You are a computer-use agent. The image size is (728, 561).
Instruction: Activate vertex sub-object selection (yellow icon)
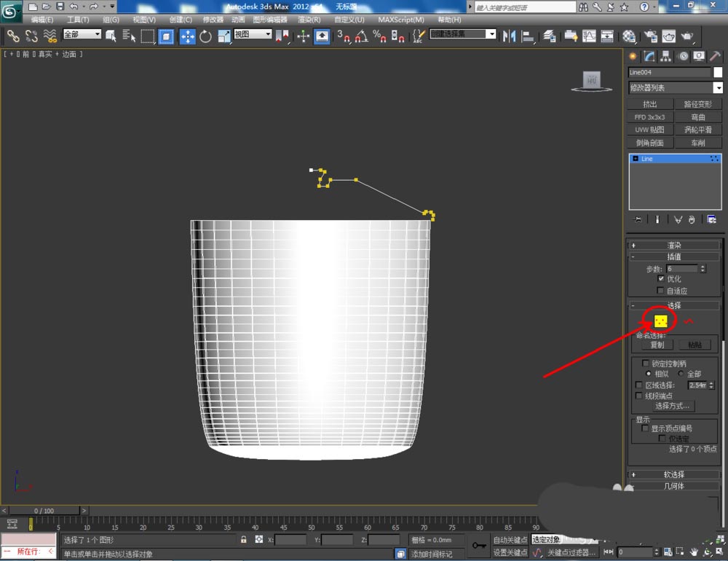660,321
